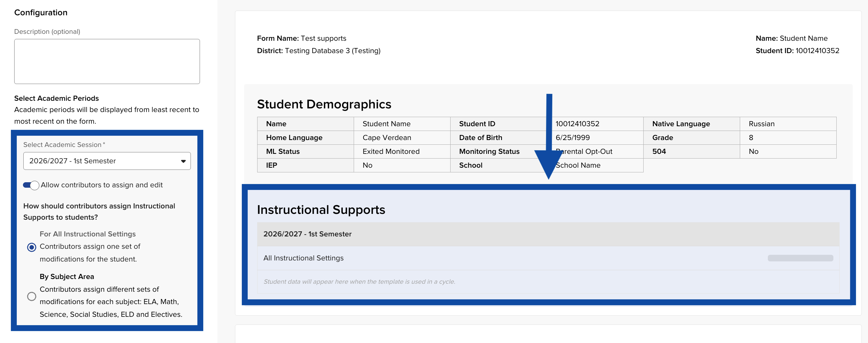This screenshot has height=343, width=868.
Task: Click the 'Russian' table cell
Action: tap(788, 124)
